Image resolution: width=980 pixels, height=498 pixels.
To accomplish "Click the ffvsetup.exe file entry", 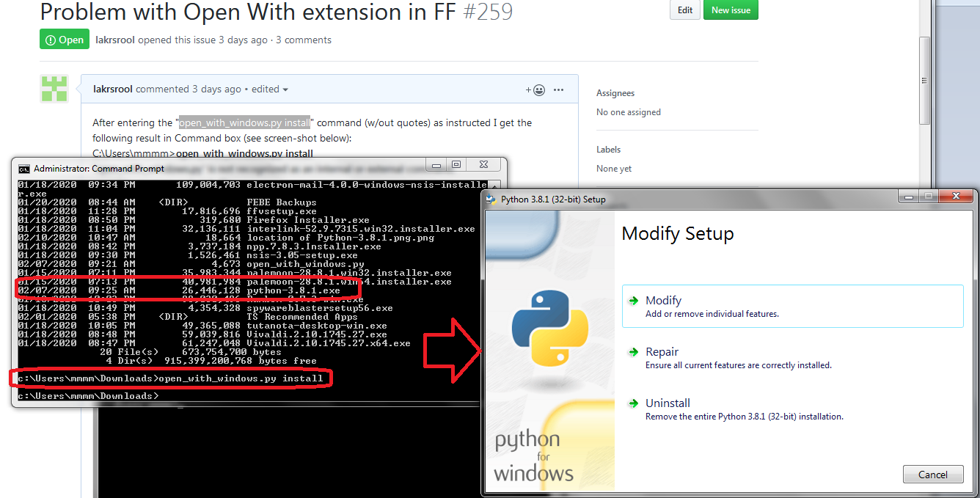I will coord(282,211).
